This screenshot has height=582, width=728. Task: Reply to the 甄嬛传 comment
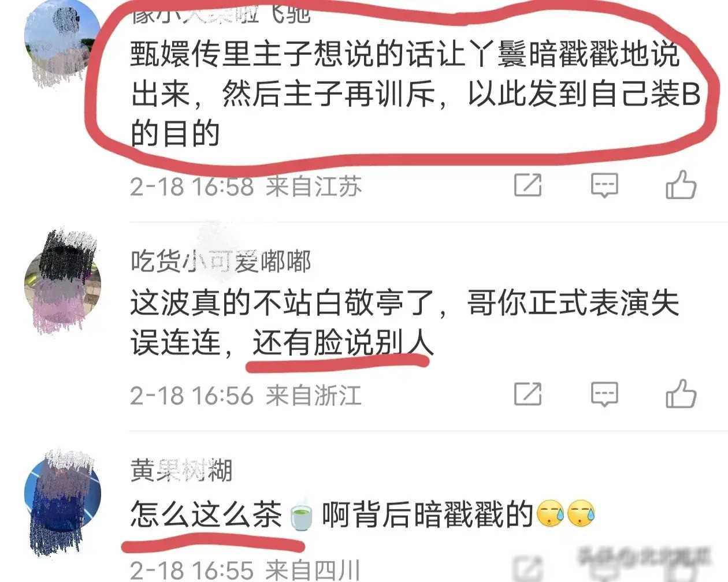click(604, 185)
